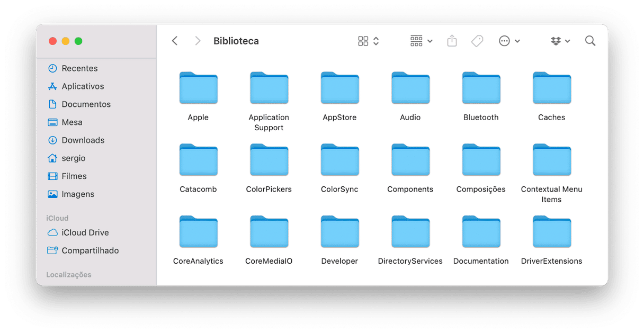Switch to icon grid view
The width and height of the screenshot is (644, 333).
(x=363, y=41)
